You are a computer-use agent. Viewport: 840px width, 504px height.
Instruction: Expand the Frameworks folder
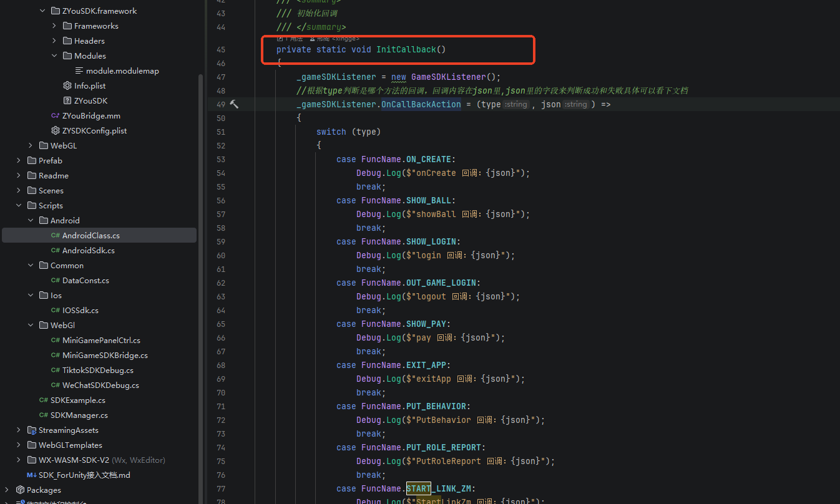click(x=54, y=26)
